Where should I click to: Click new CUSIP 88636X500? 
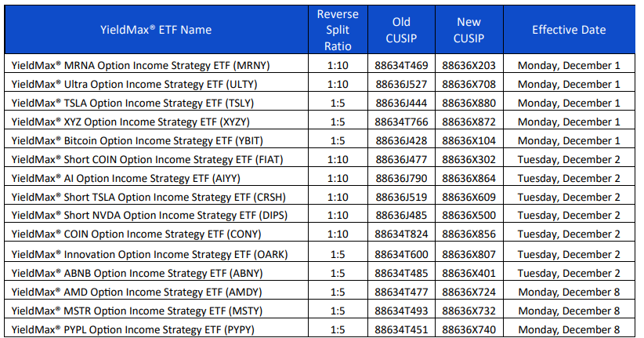pos(469,216)
